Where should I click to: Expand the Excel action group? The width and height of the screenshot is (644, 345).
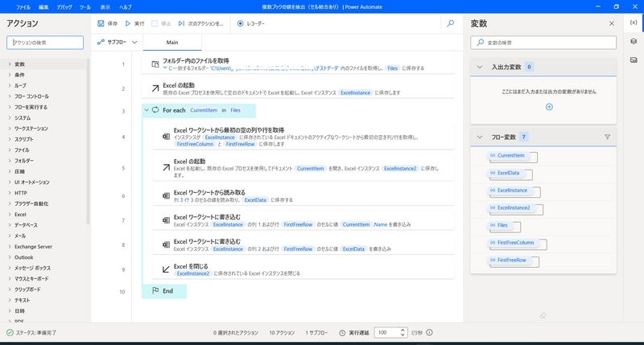[10, 214]
